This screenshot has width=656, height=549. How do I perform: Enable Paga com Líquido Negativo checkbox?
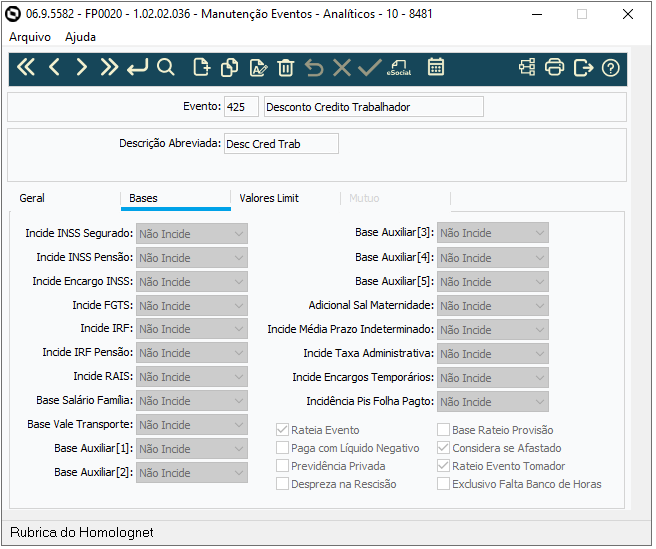click(x=282, y=448)
